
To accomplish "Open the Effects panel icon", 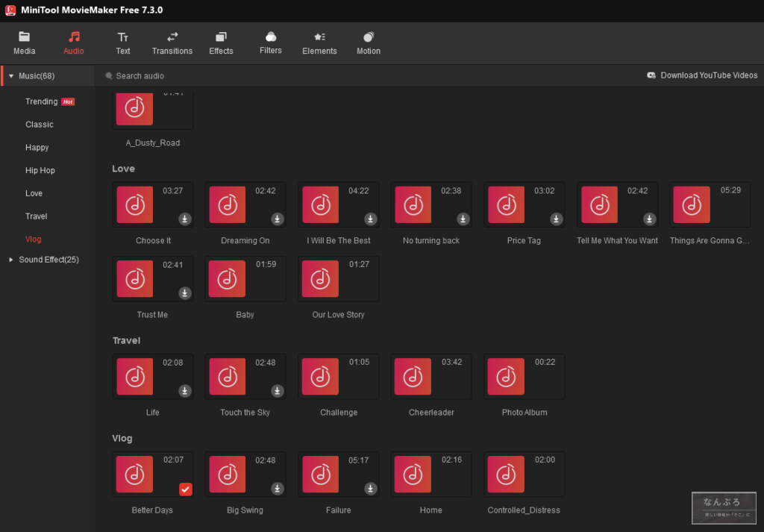I will 221,37.
